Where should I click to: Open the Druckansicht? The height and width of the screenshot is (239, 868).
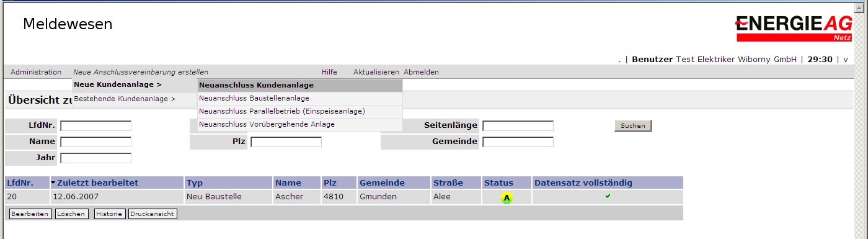click(153, 214)
